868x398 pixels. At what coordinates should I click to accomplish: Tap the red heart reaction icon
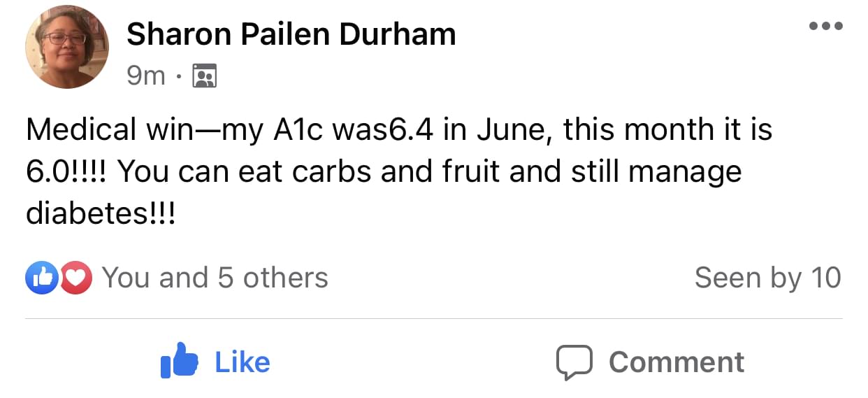(75, 278)
